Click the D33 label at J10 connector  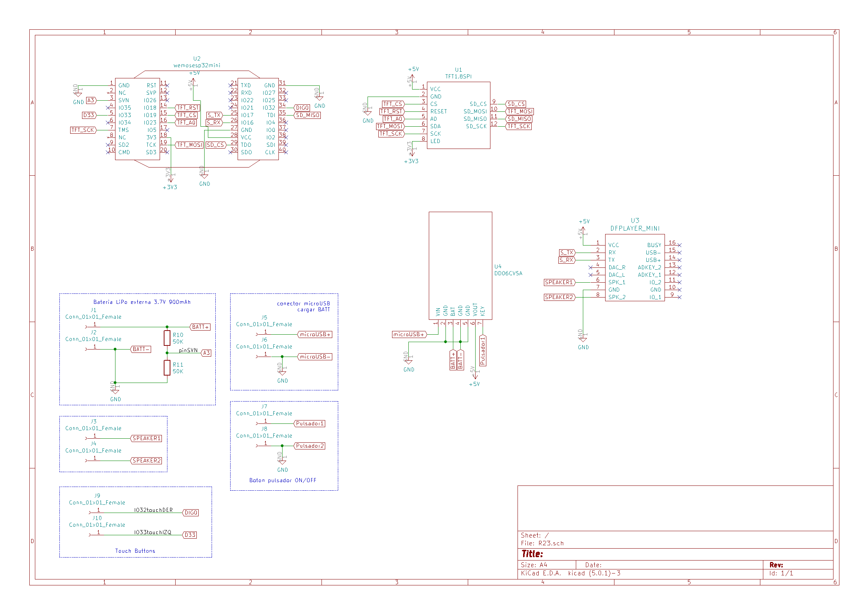point(190,535)
